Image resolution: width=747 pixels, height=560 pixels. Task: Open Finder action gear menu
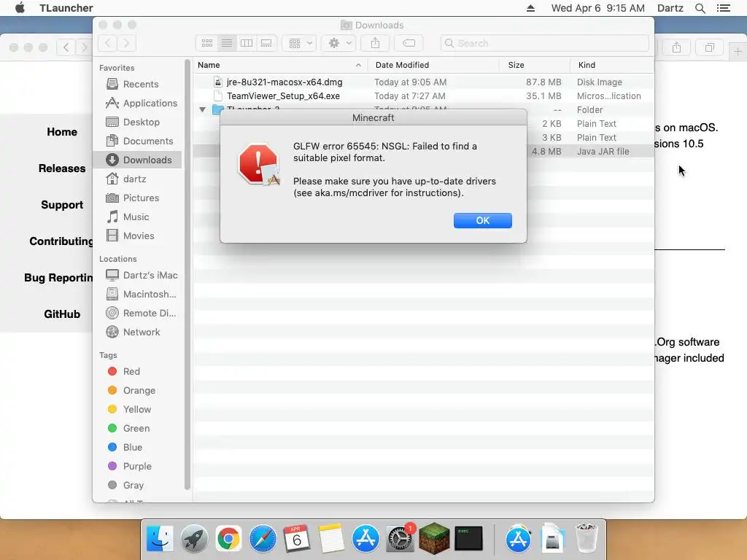click(338, 43)
